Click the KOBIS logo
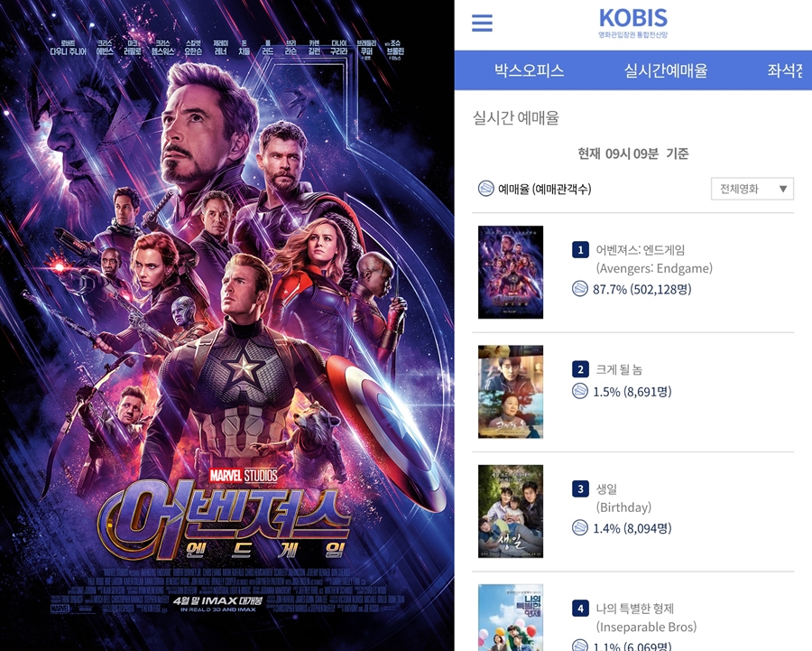Image resolution: width=812 pixels, height=651 pixels. (x=632, y=23)
